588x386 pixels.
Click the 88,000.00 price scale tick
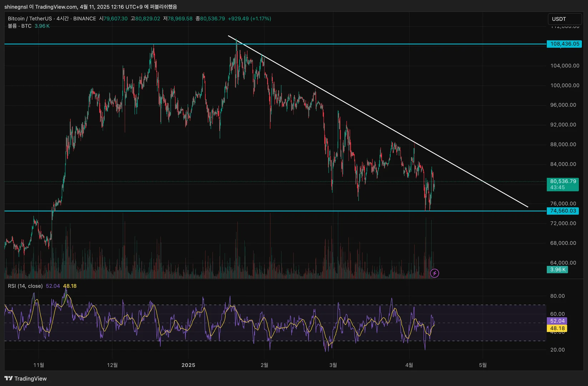[563, 144]
